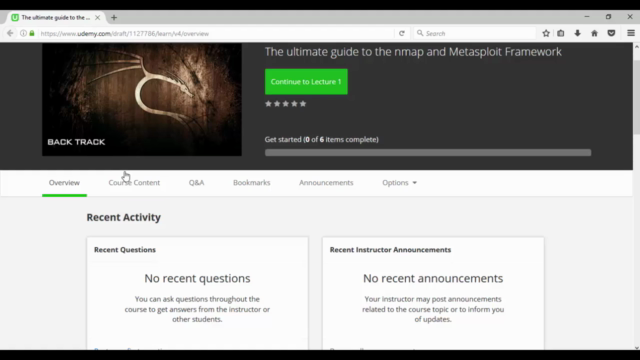Rate the course with the first star

click(x=268, y=104)
